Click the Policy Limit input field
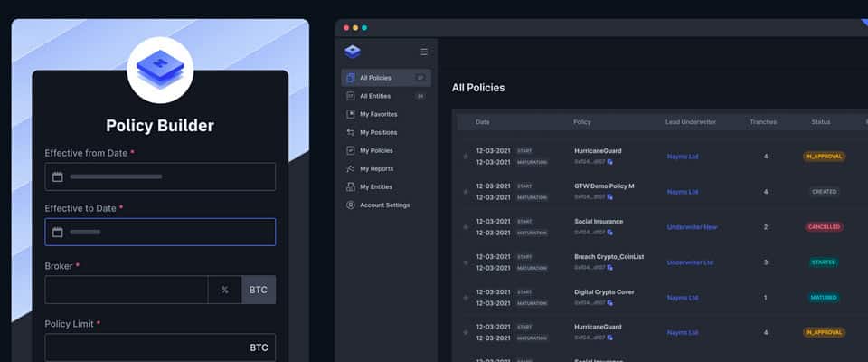 pyautogui.click(x=160, y=348)
